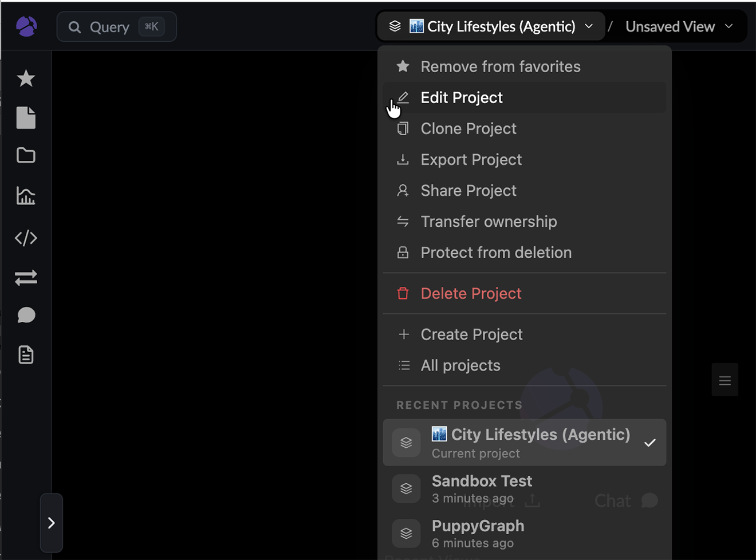Open the document page icon in sidebar
The width and height of the screenshot is (756, 560).
click(x=26, y=117)
